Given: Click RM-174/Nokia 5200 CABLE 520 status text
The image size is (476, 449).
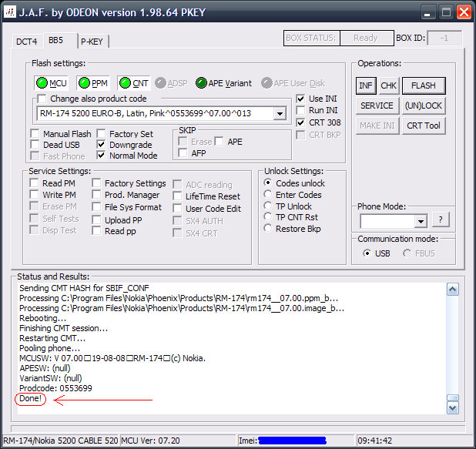Looking at the screenshot, I should click(60, 441).
